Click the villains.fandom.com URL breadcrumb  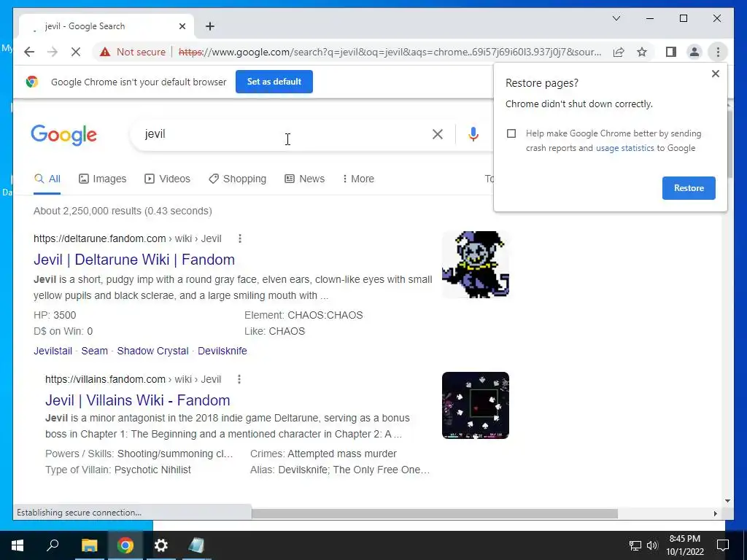tap(133, 379)
